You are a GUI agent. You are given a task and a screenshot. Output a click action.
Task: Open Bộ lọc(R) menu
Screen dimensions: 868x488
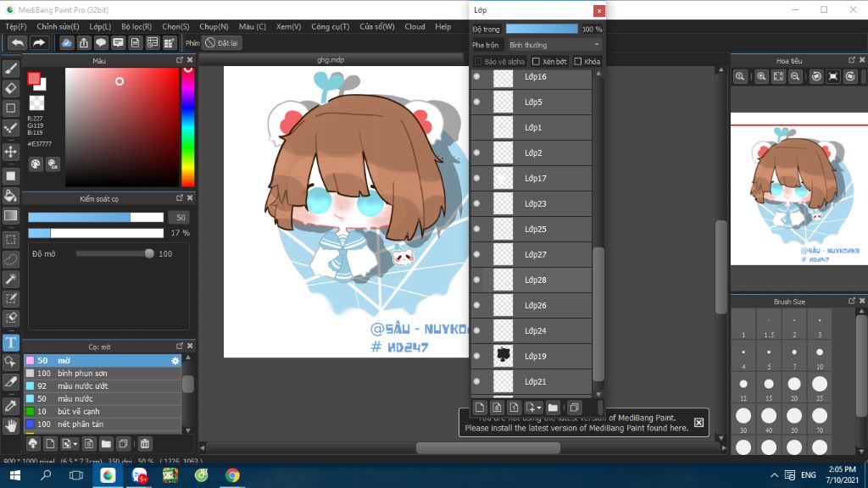pyautogui.click(x=136, y=26)
